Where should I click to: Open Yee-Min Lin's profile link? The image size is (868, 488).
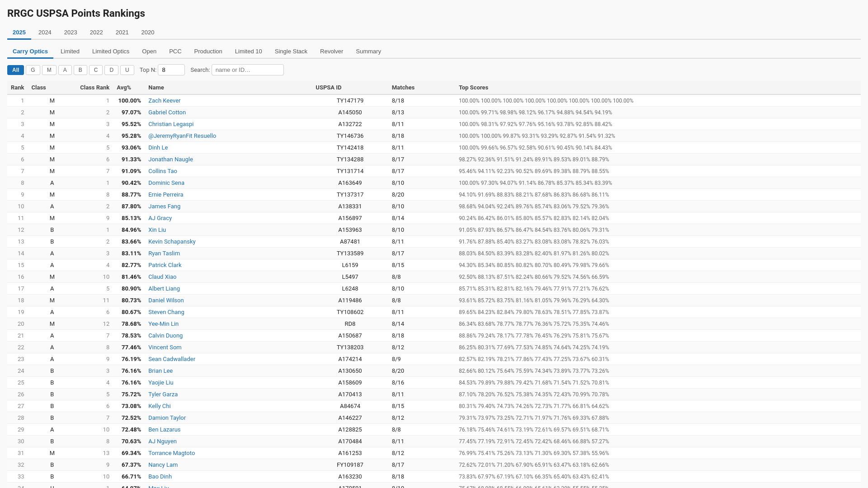pyautogui.click(x=163, y=324)
